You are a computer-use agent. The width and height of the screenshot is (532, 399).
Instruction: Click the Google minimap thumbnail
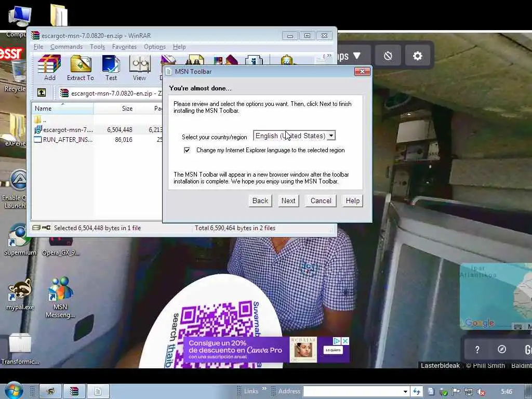tap(496, 296)
